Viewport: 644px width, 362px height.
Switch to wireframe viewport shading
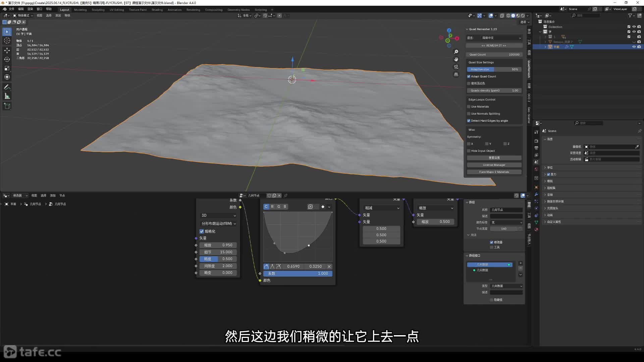pyautogui.click(x=508, y=15)
